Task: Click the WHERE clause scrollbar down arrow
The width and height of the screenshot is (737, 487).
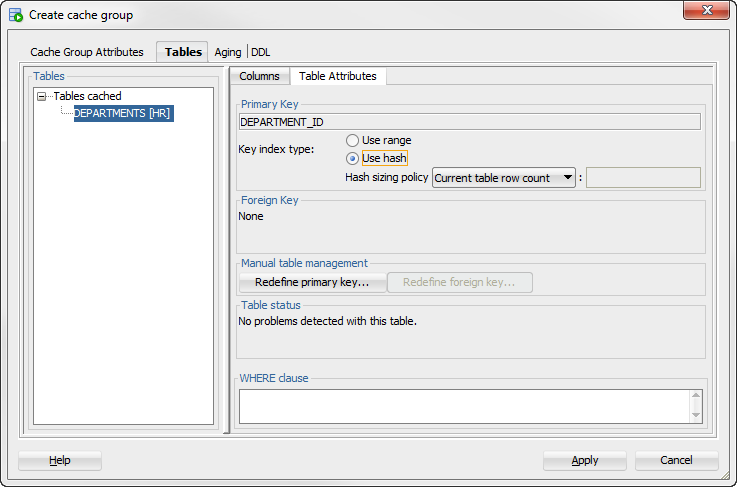Action: pyautogui.click(x=696, y=415)
